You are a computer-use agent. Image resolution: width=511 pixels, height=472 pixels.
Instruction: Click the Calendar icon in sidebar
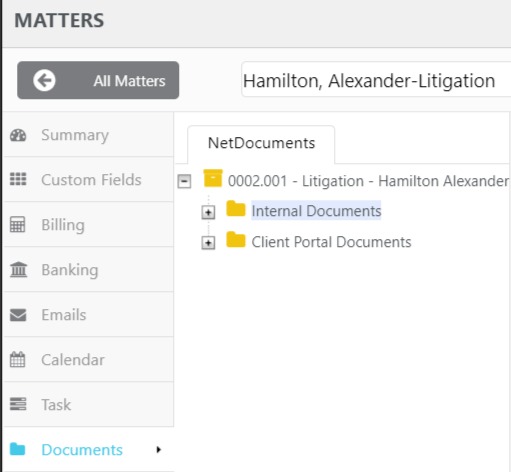[17, 359]
